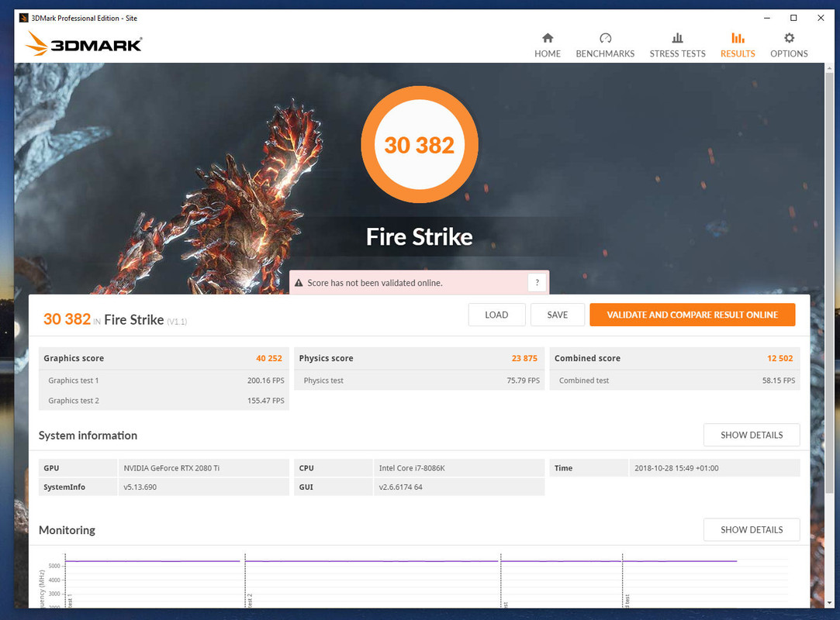Viewport: 840px width, 620px height.
Task: Click the LOAD button
Action: tap(496, 315)
